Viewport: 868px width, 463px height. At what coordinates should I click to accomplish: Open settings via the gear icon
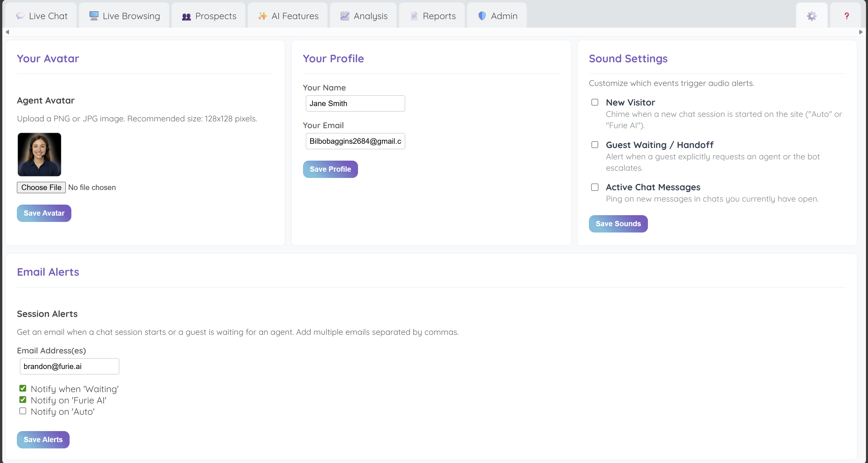coord(811,16)
